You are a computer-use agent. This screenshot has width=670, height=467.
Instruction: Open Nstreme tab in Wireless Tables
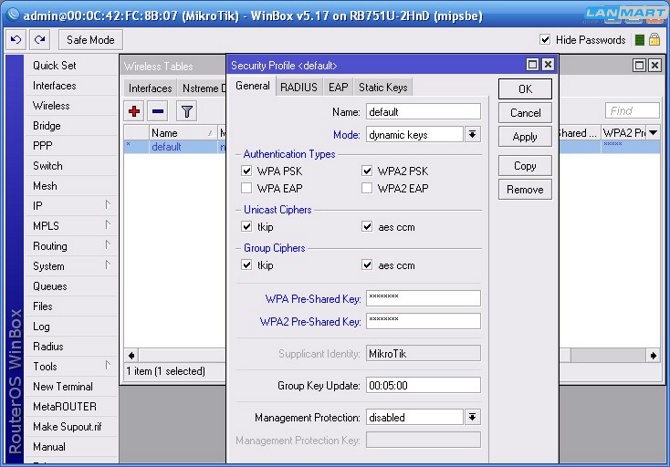(x=202, y=88)
